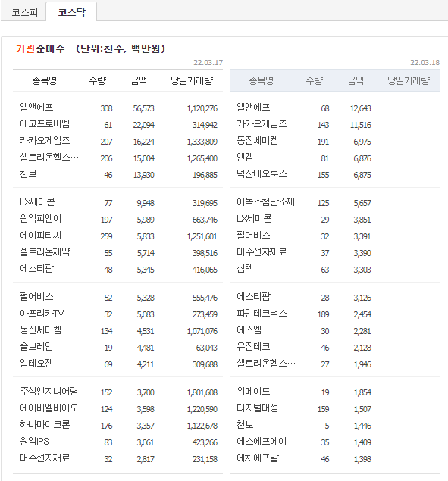Click 당일거래량 header in 22.03.17 table
The width and height of the screenshot is (448, 481).
coord(192,81)
